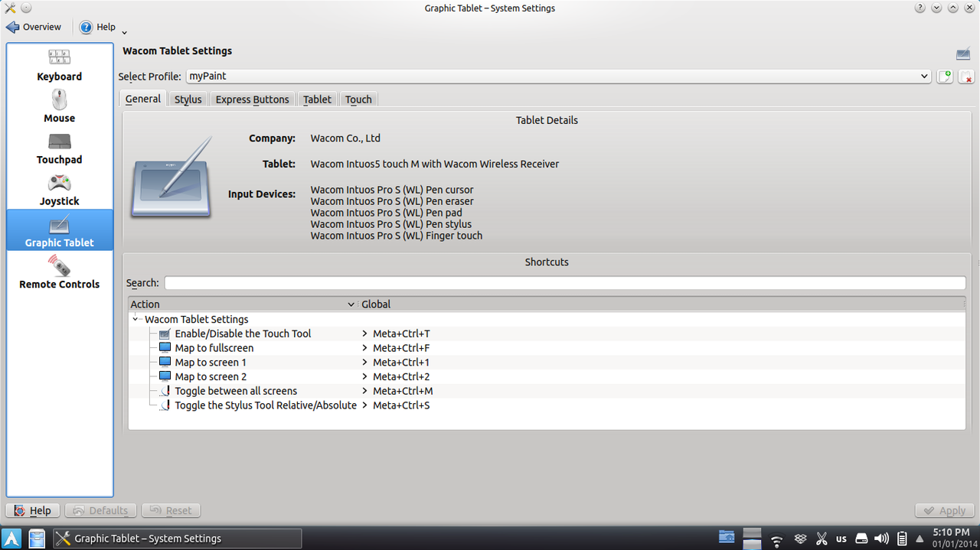980x550 pixels.
Task: Click the tablet icon beside the Wacom Tablet Settings header
Action: point(963,54)
